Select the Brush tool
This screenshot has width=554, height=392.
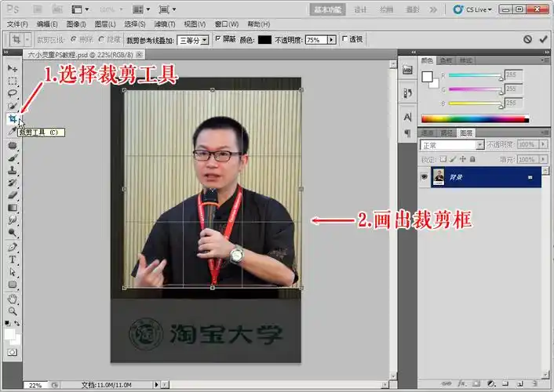pyautogui.click(x=13, y=158)
